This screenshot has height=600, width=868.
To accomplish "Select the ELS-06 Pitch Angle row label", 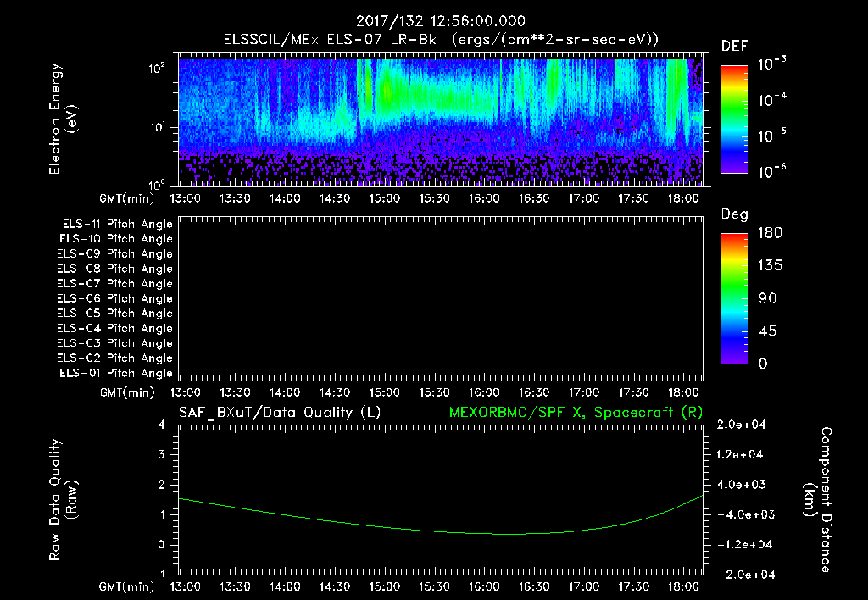I will (114, 299).
